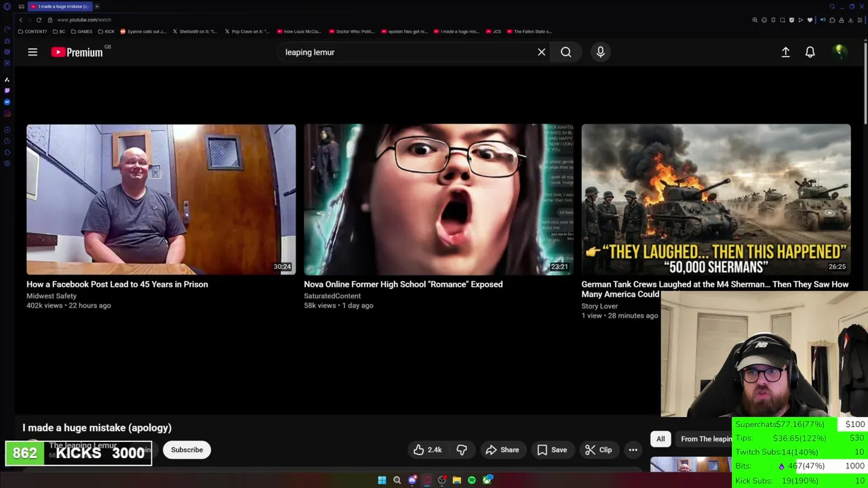Click the toolbar heart bookmark icon
Image resolution: width=868 pixels, height=488 pixels.
(810, 20)
